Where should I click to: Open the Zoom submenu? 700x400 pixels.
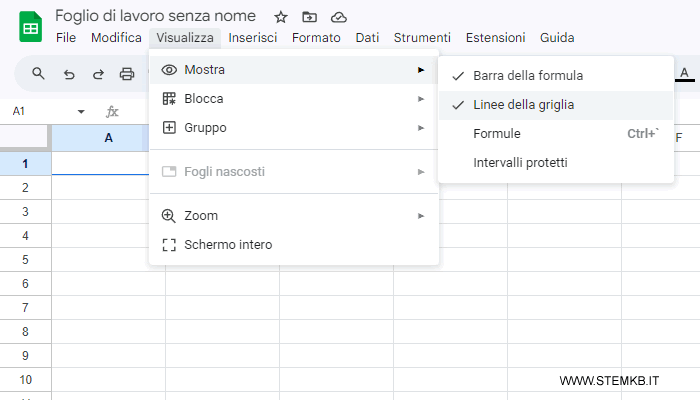[201, 215]
